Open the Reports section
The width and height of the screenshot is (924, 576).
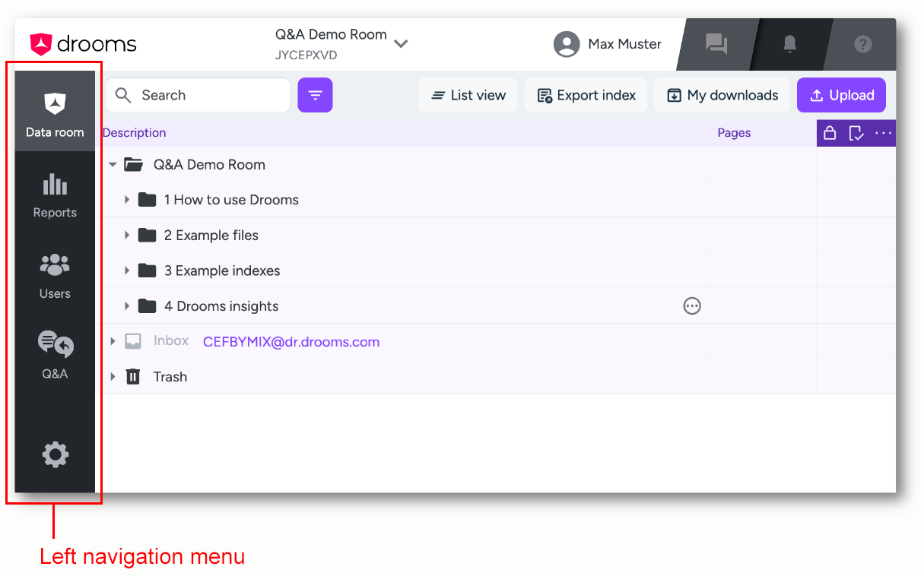pyautogui.click(x=55, y=195)
